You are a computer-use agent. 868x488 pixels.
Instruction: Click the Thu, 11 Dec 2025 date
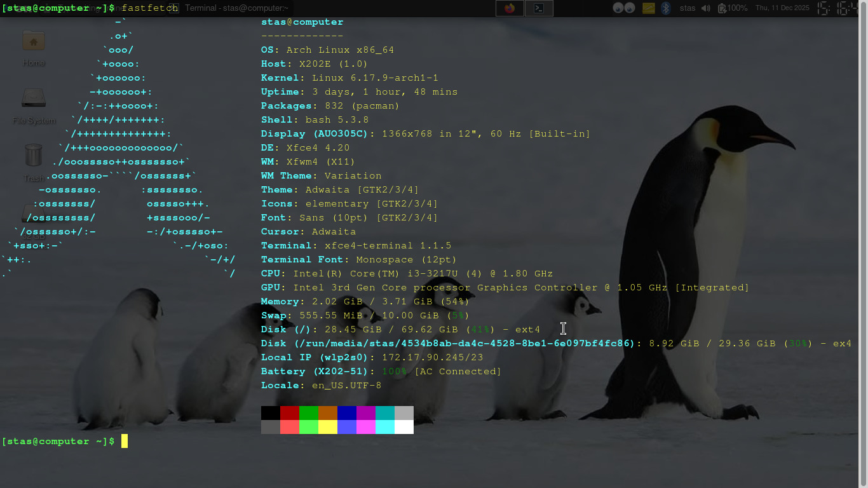782,8
